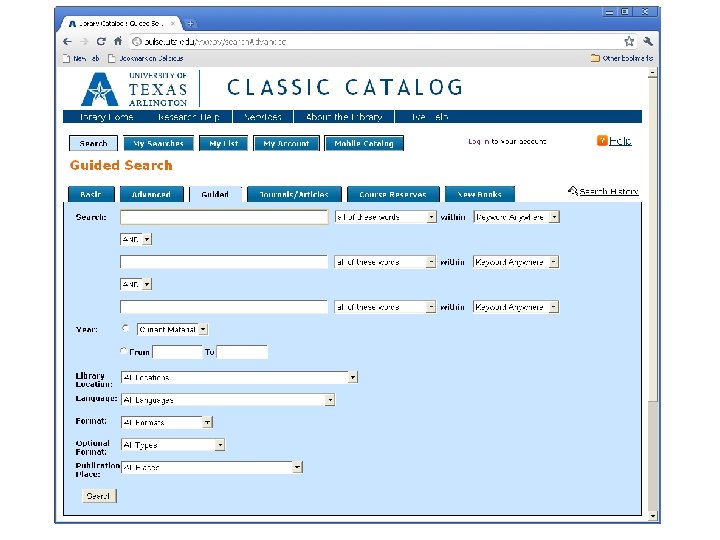The width and height of the screenshot is (720, 540).
Task: Open My List
Action: [224, 143]
